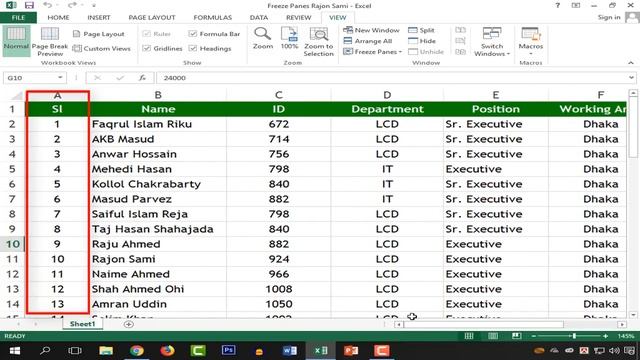Screen dimensions: 640x360
Task: Switch to Page Layout view in ribbon
Action: point(98,34)
